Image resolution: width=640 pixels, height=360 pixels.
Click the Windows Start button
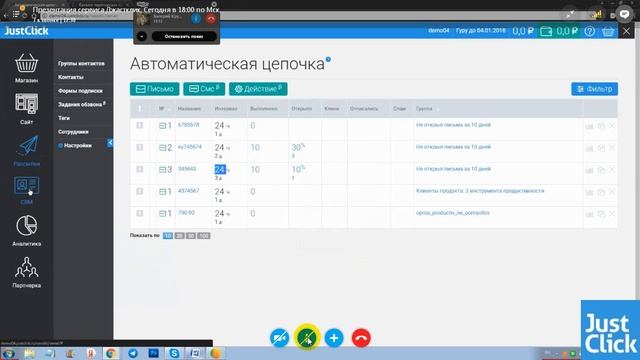9,353
